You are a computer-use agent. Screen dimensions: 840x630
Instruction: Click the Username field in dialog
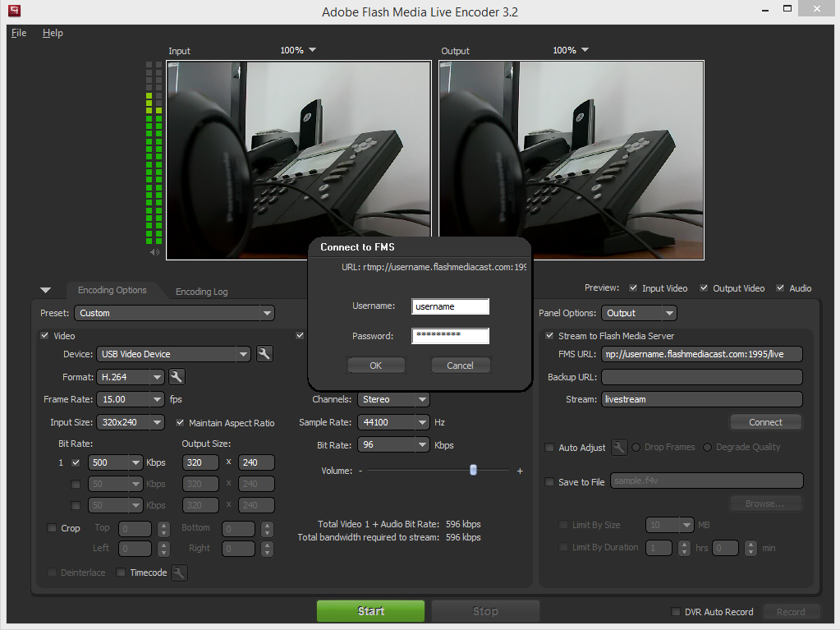(451, 306)
